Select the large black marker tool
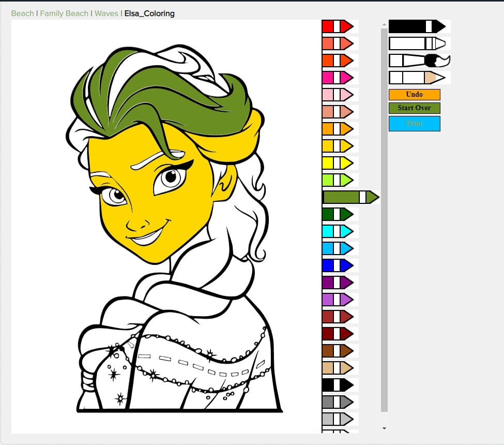This screenshot has width=504, height=445. point(417,26)
